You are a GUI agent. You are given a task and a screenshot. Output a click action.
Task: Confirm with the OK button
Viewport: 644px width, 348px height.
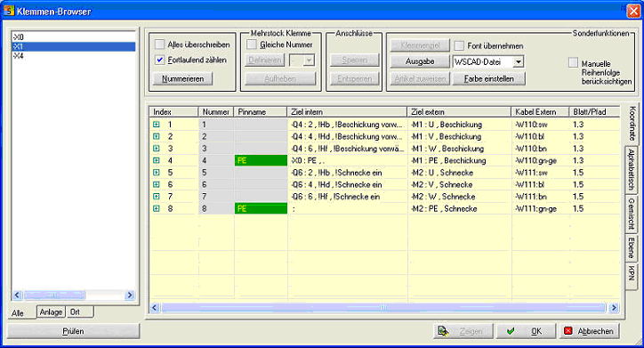(526, 331)
